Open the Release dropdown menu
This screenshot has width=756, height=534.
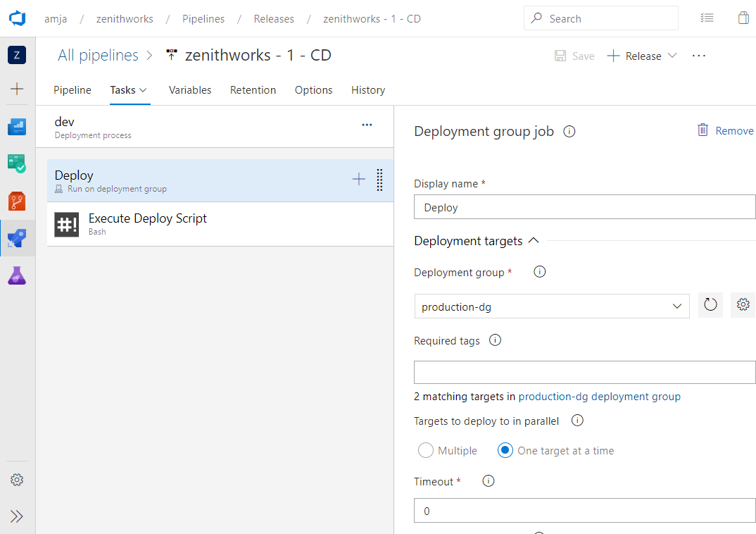[672, 56]
